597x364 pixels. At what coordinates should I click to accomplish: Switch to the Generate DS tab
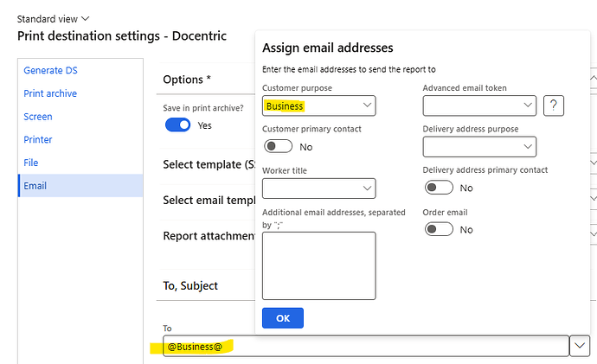(x=51, y=70)
